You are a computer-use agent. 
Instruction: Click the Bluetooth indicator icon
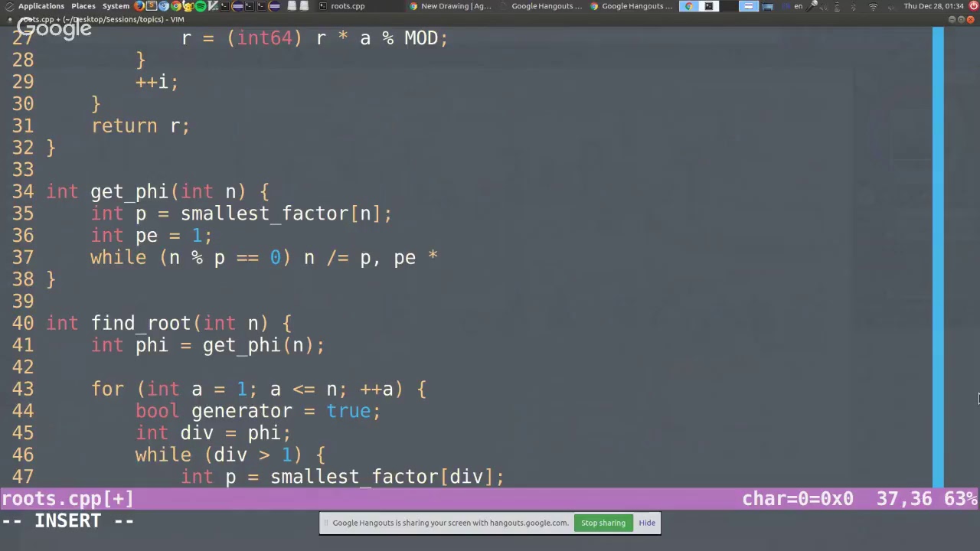click(854, 6)
